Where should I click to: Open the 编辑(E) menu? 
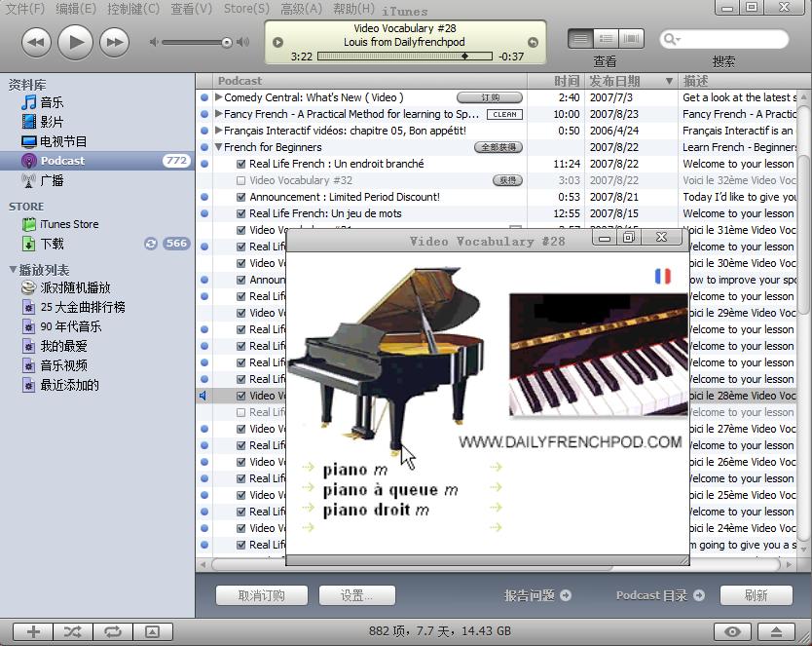pos(76,9)
